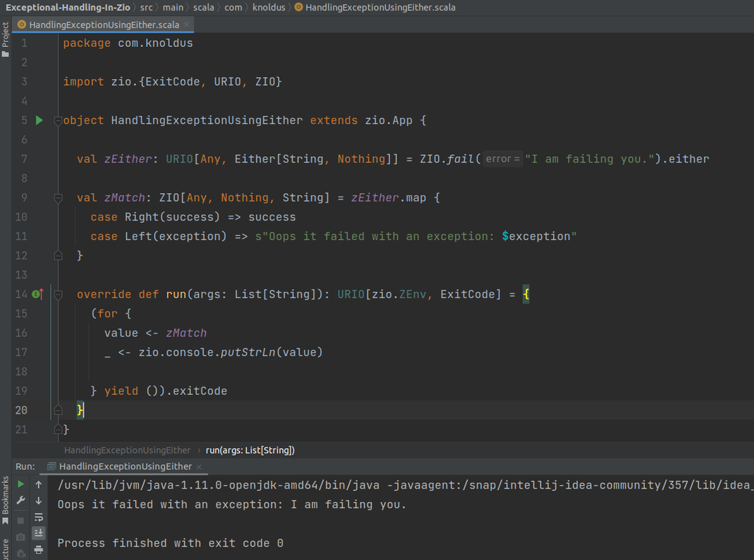Screen dimensions: 754x560
Task: Click the override gutter marker on line 14
Action: tap(38, 294)
